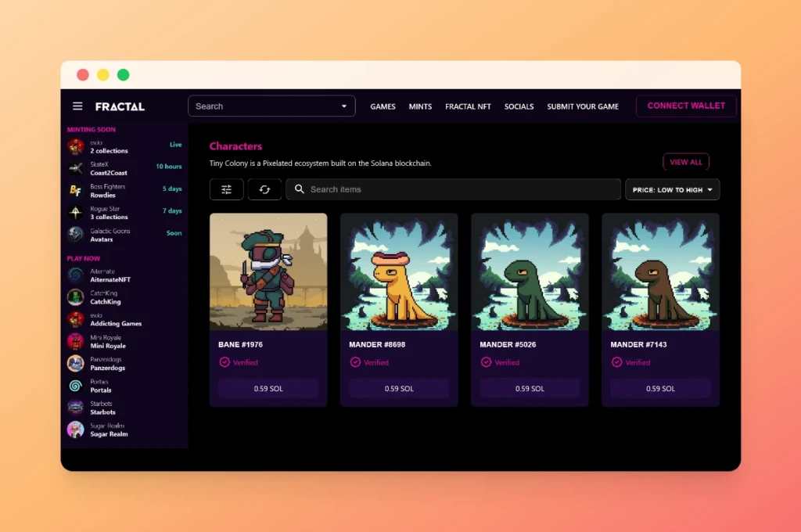Viewport: 801px width, 532px height.
Task: Click Verified check icon on MANDER #7143
Action: [616, 362]
